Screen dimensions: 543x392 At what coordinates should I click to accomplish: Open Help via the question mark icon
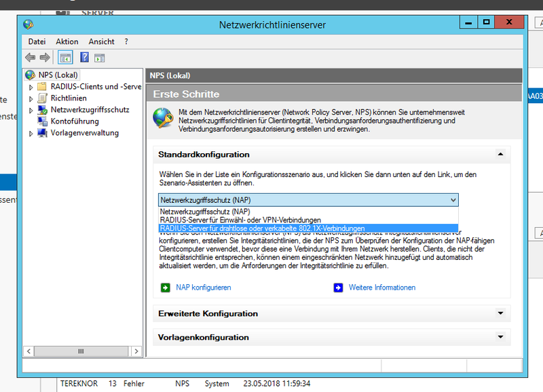[x=85, y=58]
